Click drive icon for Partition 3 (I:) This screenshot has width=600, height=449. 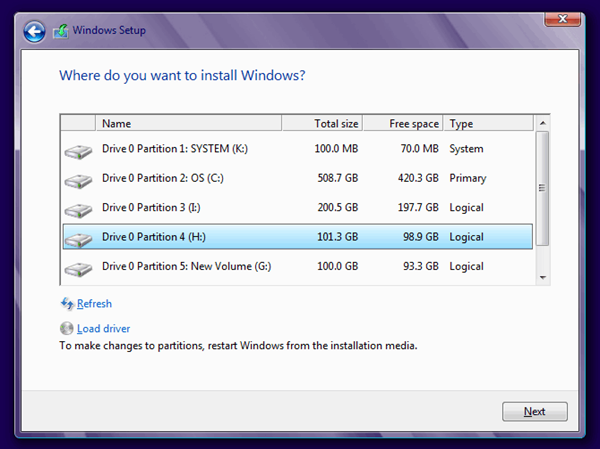coord(78,211)
